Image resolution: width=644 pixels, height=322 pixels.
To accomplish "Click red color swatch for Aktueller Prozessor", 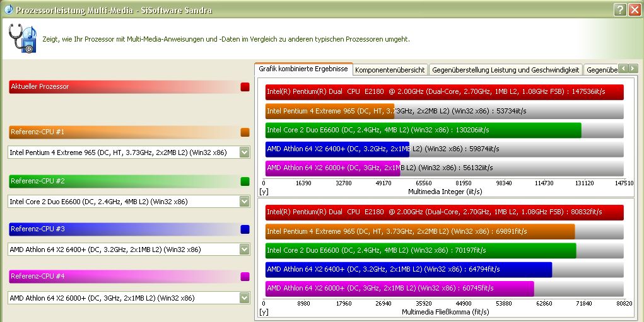I will point(245,86).
